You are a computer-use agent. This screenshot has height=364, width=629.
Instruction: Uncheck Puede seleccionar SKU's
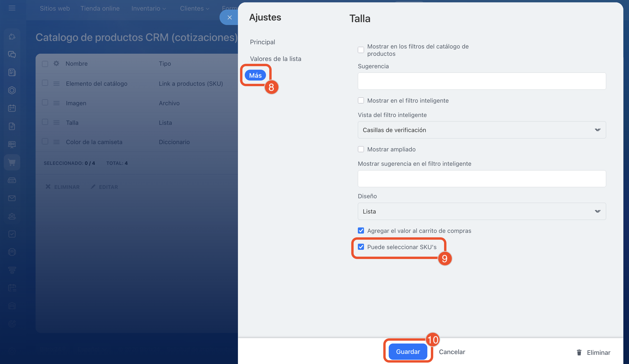(x=361, y=247)
